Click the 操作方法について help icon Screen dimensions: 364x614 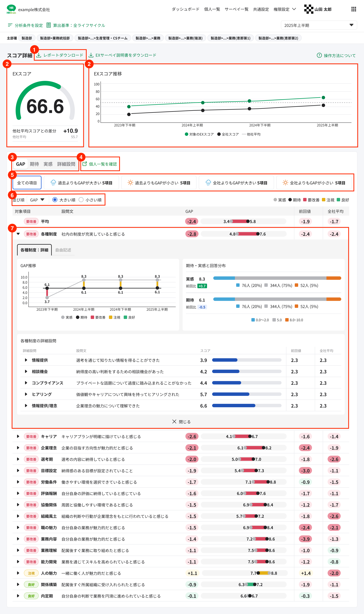(x=319, y=55)
